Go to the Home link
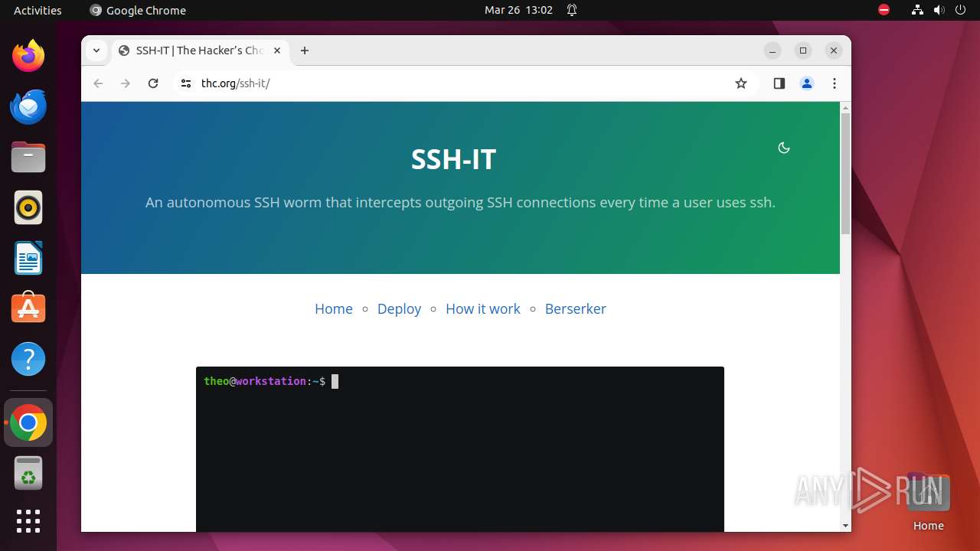 (x=334, y=308)
